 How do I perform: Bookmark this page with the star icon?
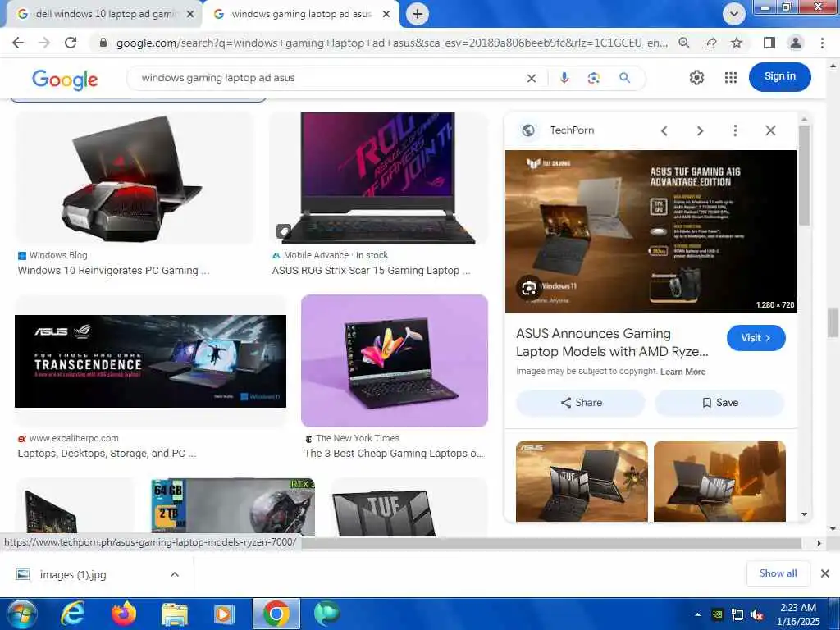[737, 43]
